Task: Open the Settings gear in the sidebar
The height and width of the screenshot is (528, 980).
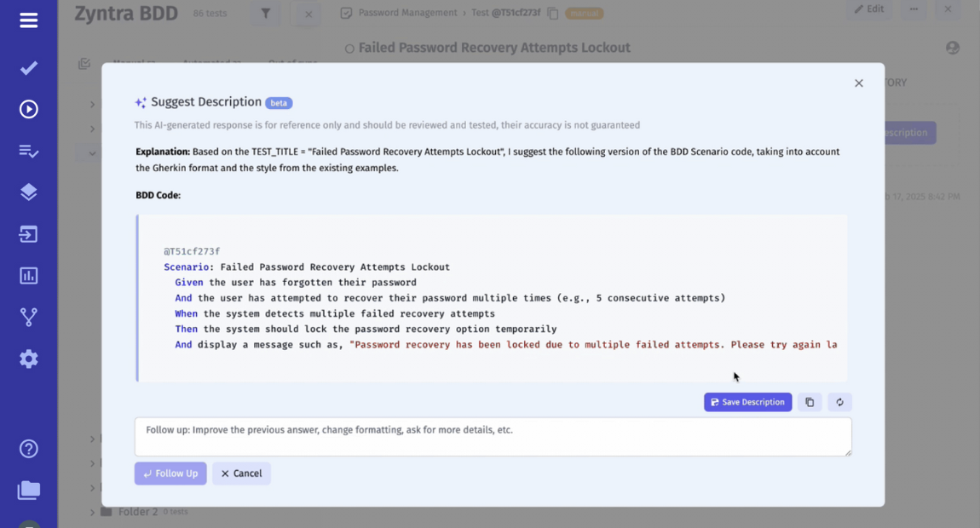Action: click(x=28, y=359)
